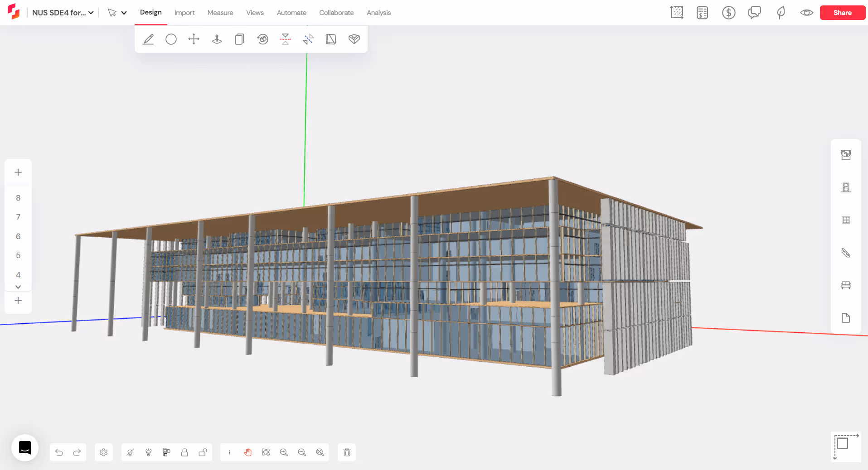Toggle the eye visibility icon in header

806,13
